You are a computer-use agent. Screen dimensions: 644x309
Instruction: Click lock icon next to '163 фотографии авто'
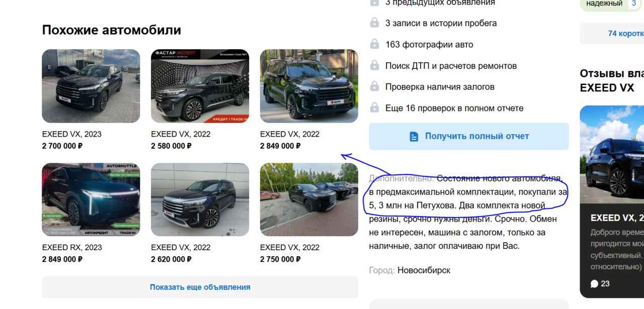tap(374, 44)
